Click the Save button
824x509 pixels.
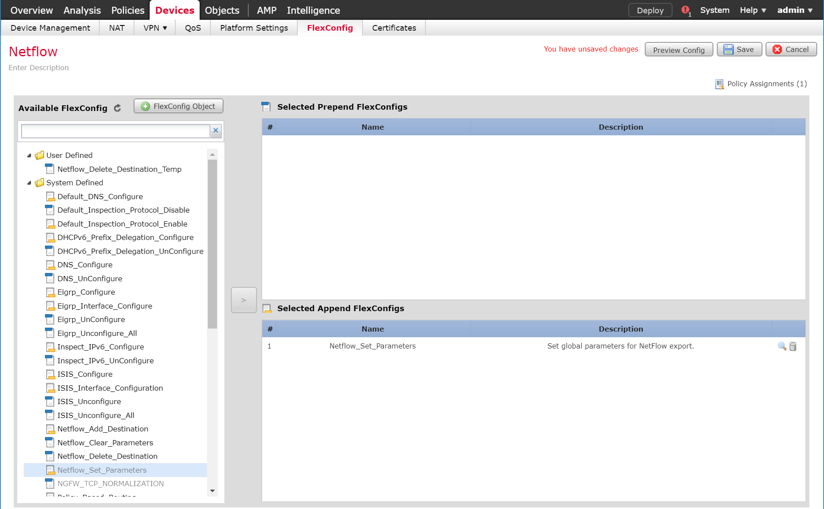tap(739, 49)
